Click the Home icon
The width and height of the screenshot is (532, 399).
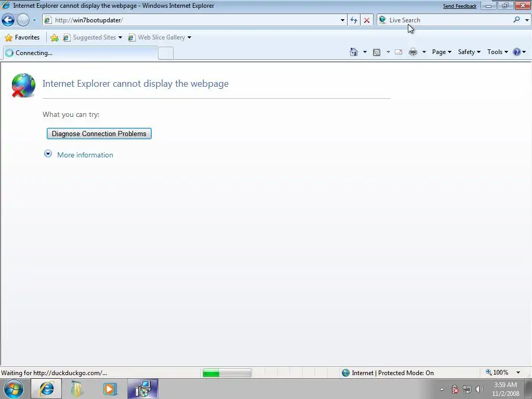click(x=354, y=52)
